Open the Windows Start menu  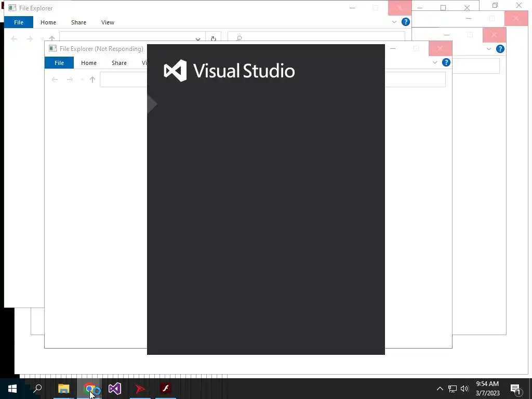(x=12, y=389)
